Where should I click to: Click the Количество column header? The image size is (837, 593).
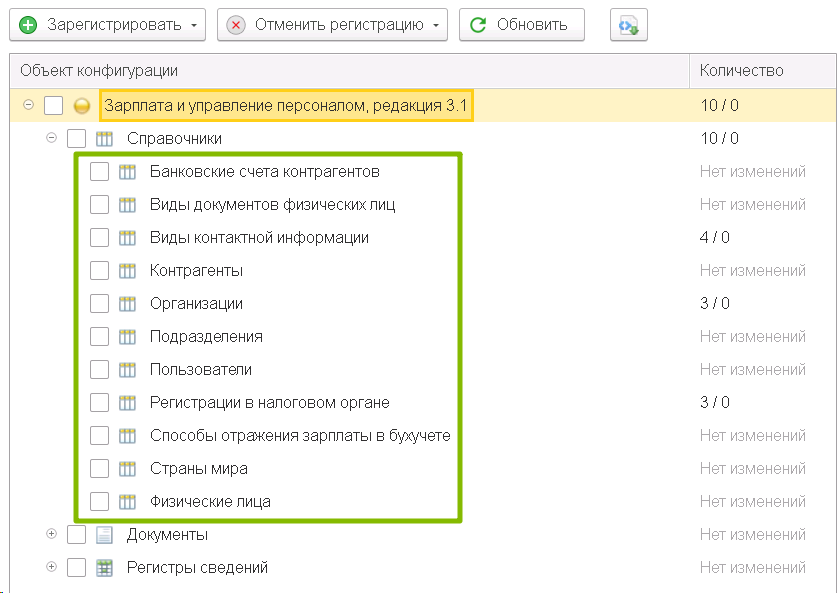point(741,70)
